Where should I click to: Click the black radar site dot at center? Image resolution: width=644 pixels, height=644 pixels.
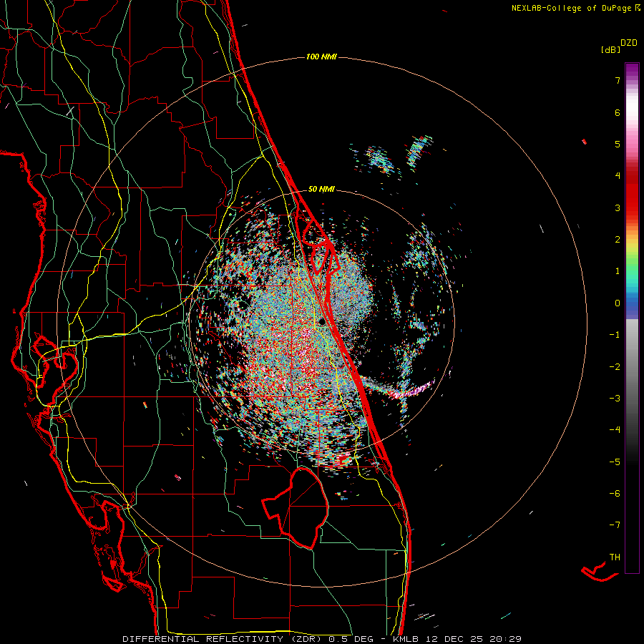(x=321, y=321)
